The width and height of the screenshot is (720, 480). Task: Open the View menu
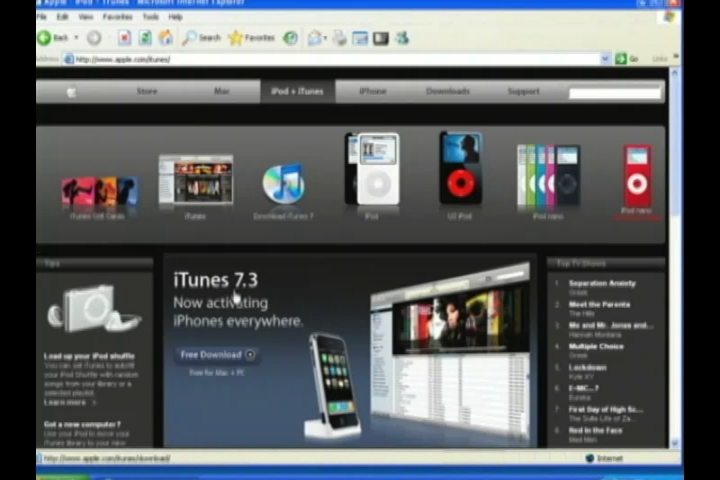pos(85,17)
